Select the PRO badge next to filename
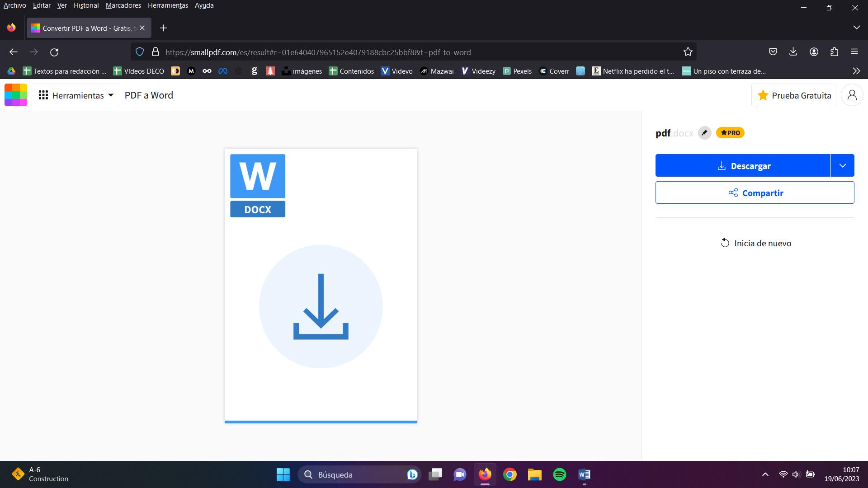The width and height of the screenshot is (868, 488). click(x=730, y=132)
